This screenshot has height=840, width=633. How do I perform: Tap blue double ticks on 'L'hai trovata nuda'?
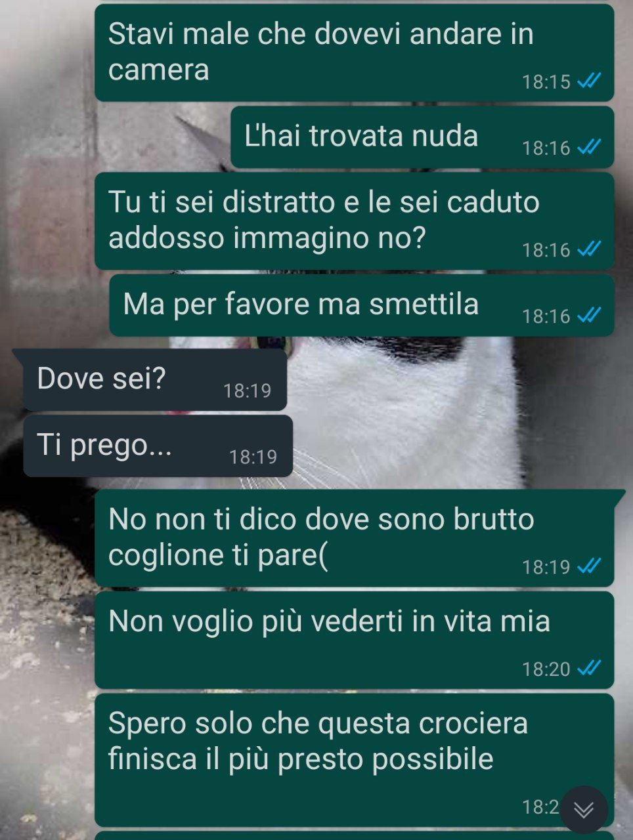pyautogui.click(x=589, y=148)
